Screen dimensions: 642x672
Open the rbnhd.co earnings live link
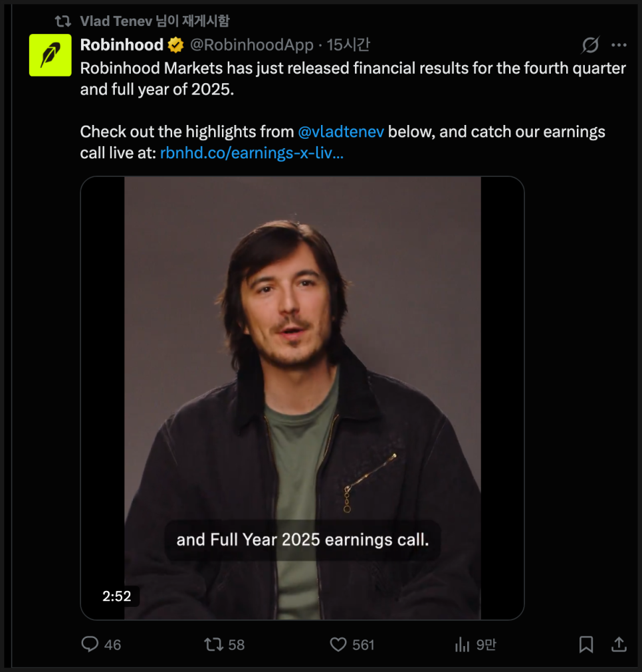pos(252,154)
